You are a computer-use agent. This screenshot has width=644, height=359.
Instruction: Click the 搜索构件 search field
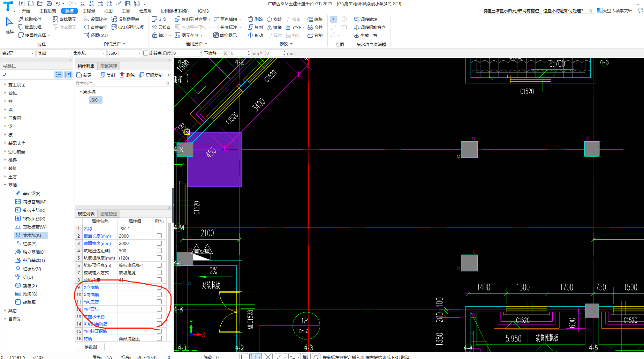tap(123, 83)
